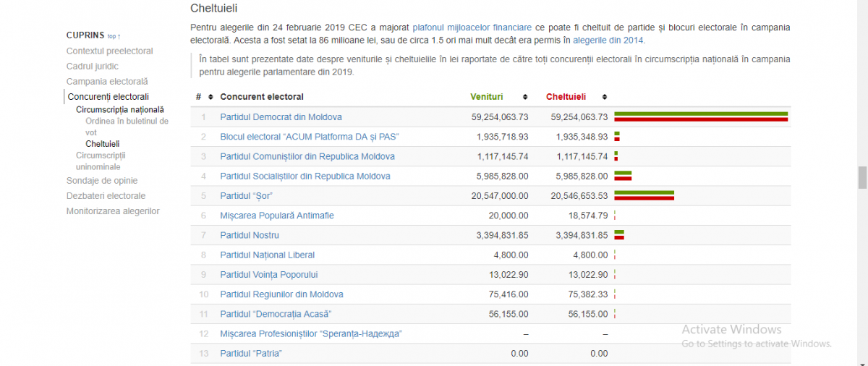
Task: Select venituri value 59,254,063.73
Action: pos(500,117)
